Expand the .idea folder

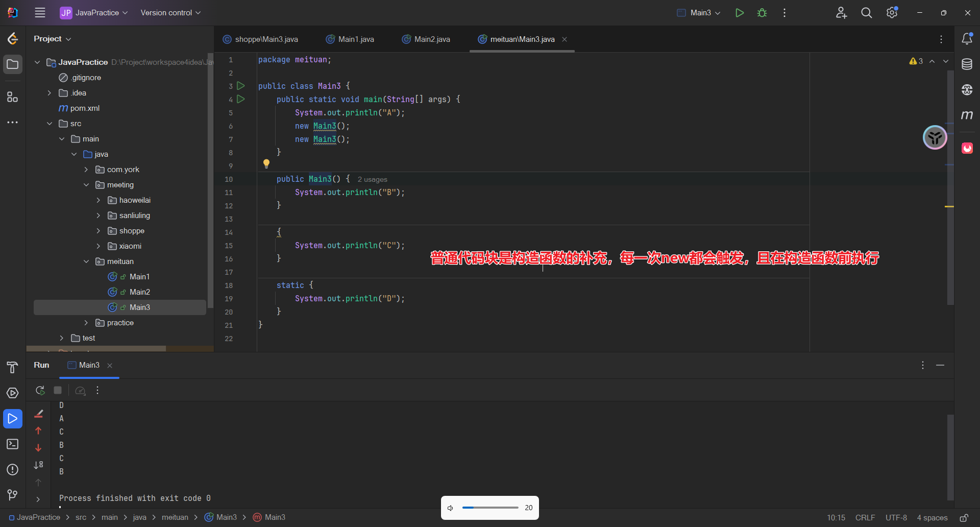click(x=50, y=93)
